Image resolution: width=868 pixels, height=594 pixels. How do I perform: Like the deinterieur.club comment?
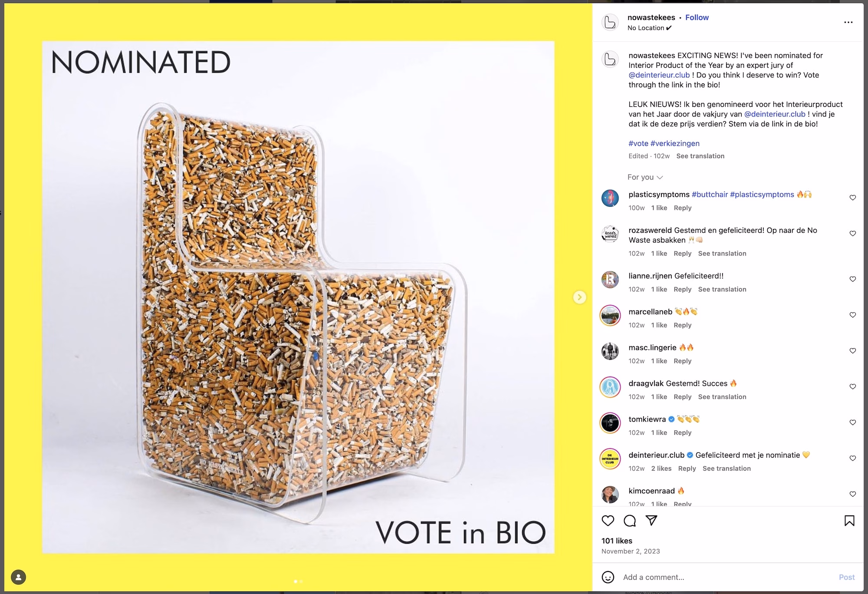click(852, 458)
